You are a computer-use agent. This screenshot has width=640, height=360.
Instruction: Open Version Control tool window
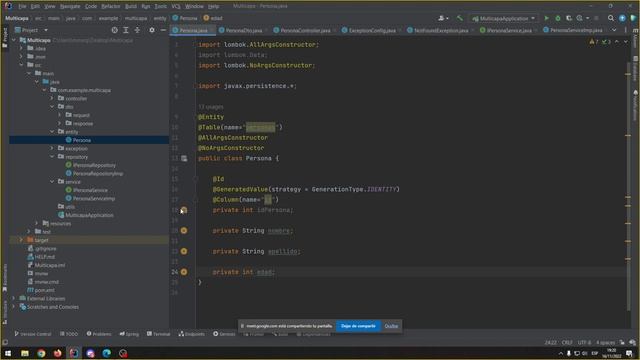click(33, 334)
